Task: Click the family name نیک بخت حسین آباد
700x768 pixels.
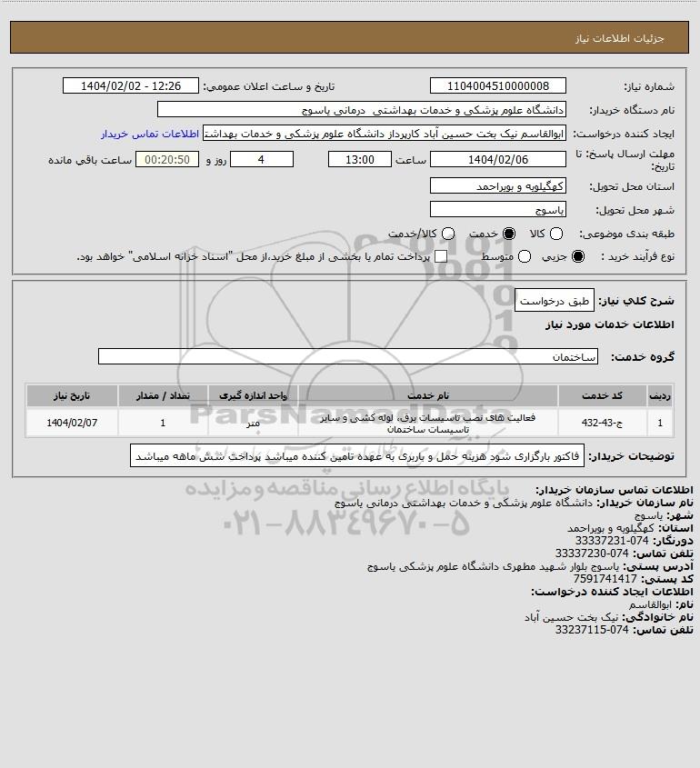Action: tap(572, 617)
